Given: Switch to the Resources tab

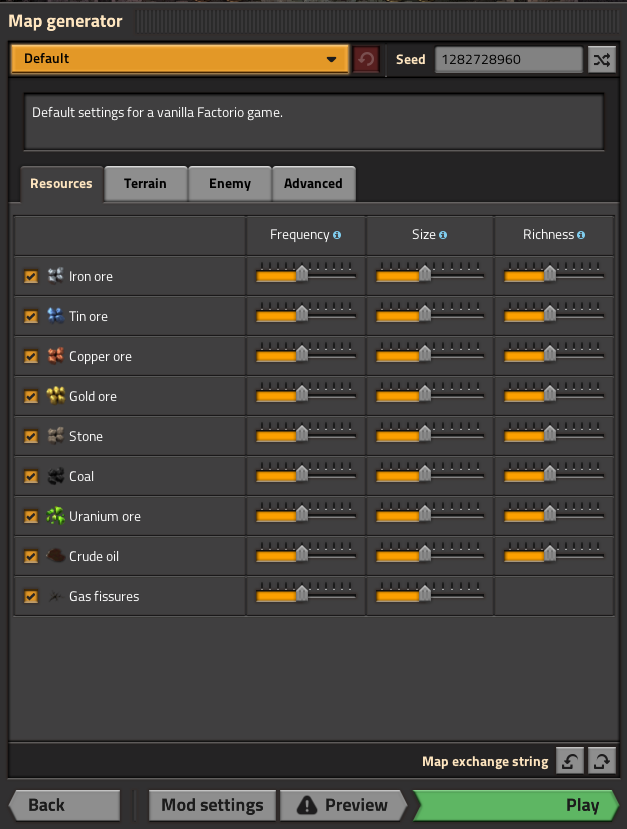Looking at the screenshot, I should (61, 183).
